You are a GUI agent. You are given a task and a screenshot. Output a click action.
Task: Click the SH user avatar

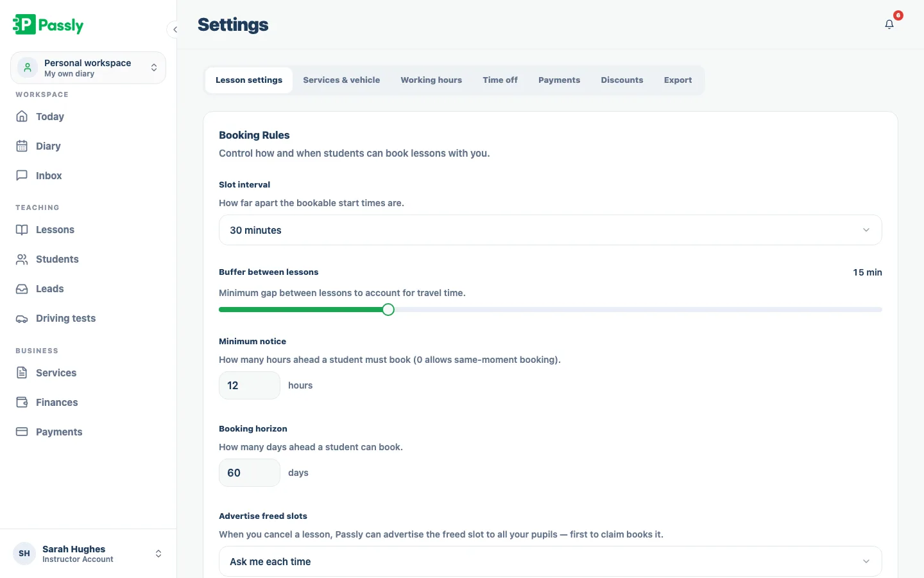[24, 554]
